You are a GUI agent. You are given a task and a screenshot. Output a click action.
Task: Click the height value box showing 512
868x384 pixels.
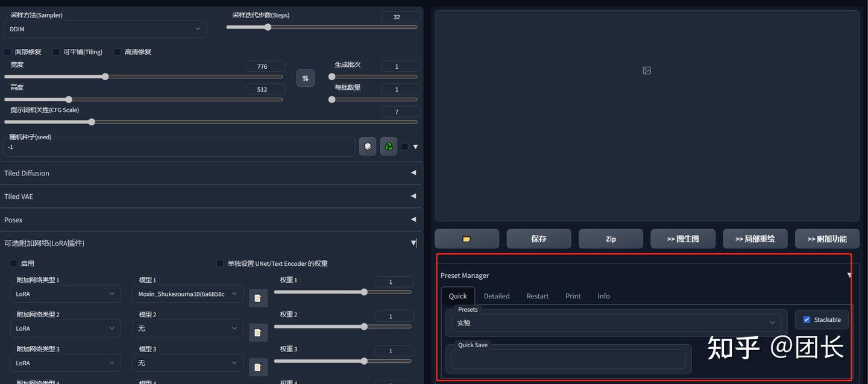(x=266, y=89)
